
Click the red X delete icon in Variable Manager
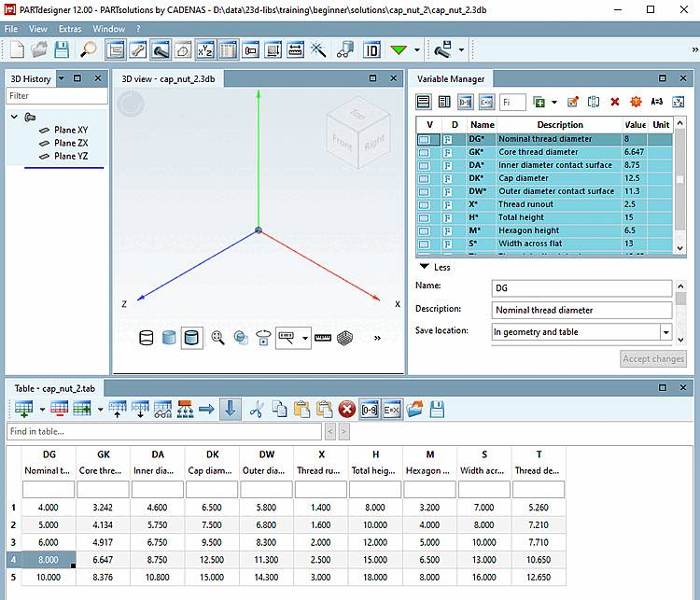coord(614,102)
